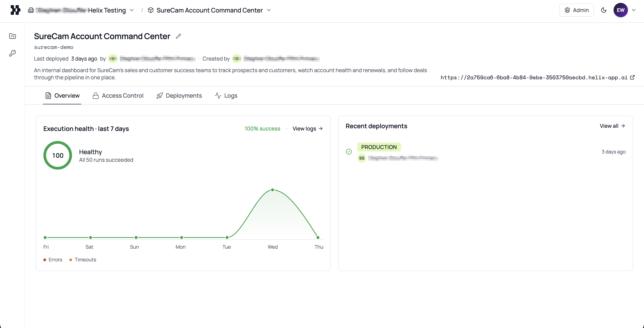The image size is (644, 328).
Task: Expand the user menu chevron next to the EW avatar
Action: [x=634, y=10]
